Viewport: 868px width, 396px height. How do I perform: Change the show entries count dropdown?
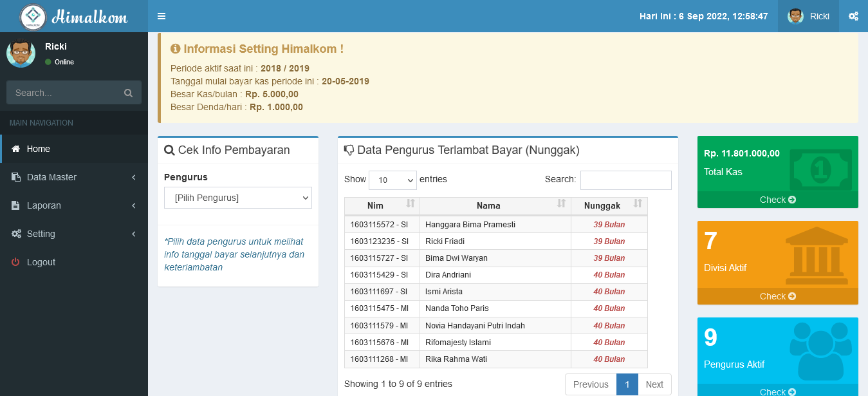click(x=392, y=180)
